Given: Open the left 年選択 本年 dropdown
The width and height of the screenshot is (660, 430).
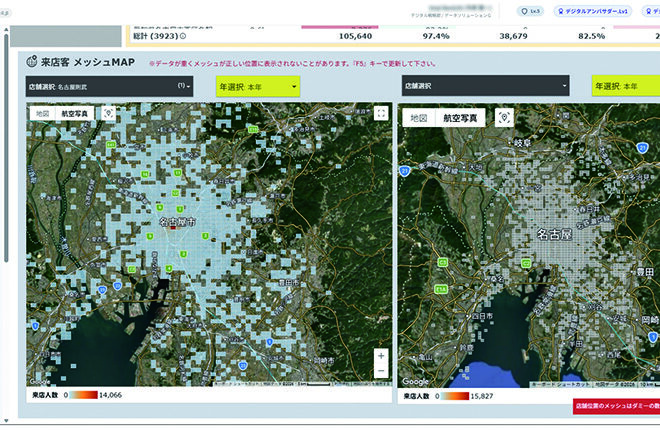Looking at the screenshot, I should tap(258, 87).
